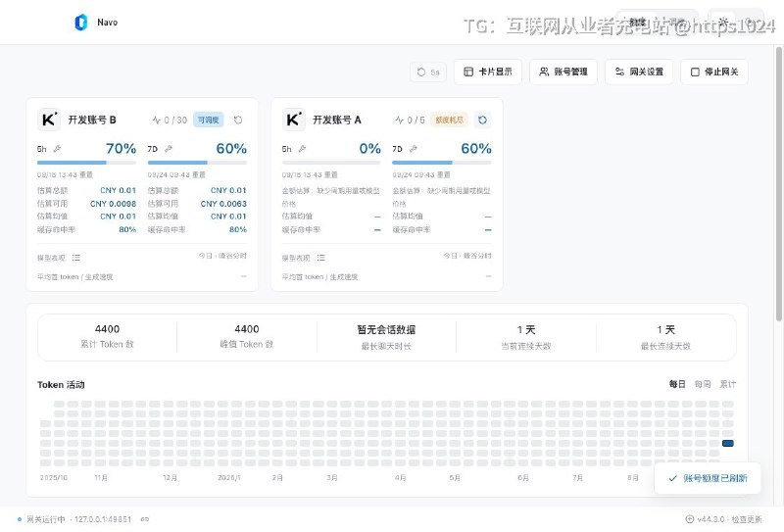Click the wrench icon next to 5h in account B
The width and height of the screenshot is (784, 532).
coord(57,149)
